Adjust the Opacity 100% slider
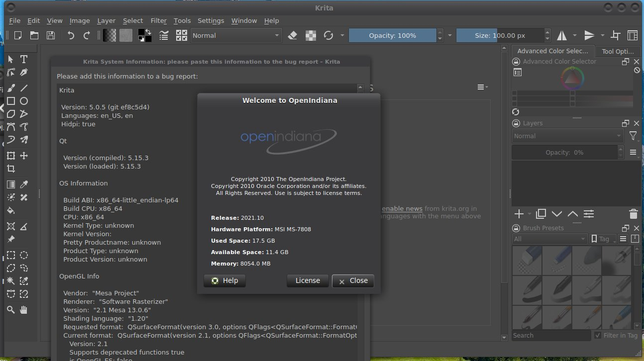 tap(392, 35)
